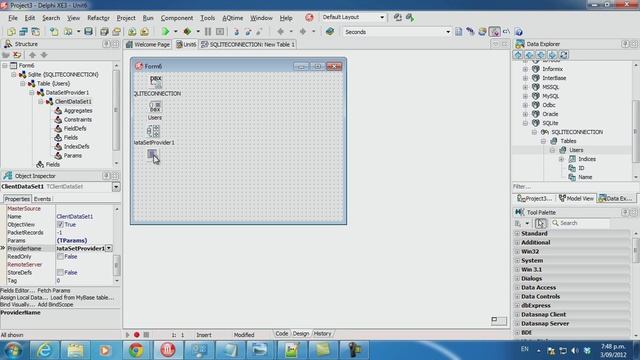Select the FieldDefs node in the Structure tree
640x360 pixels.
75,128
